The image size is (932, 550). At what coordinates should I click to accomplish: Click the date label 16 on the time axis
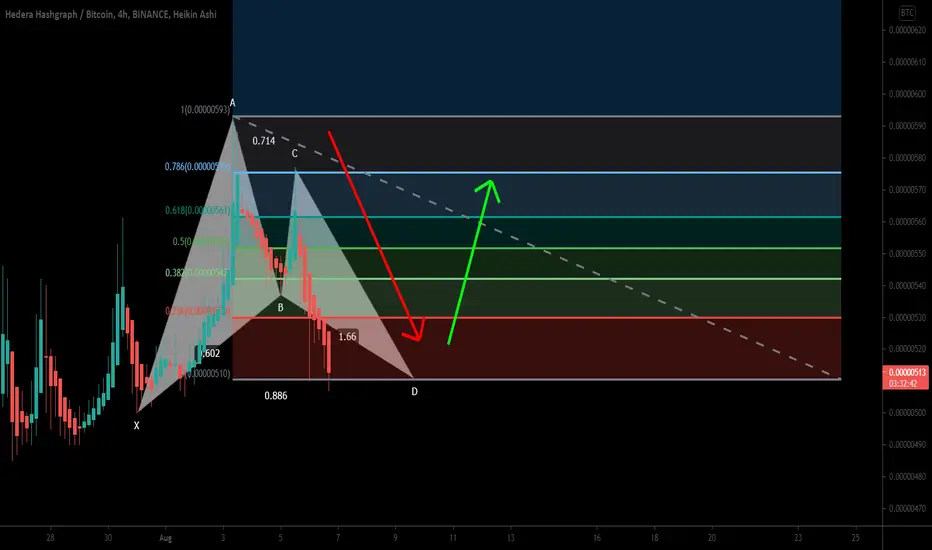click(597, 538)
